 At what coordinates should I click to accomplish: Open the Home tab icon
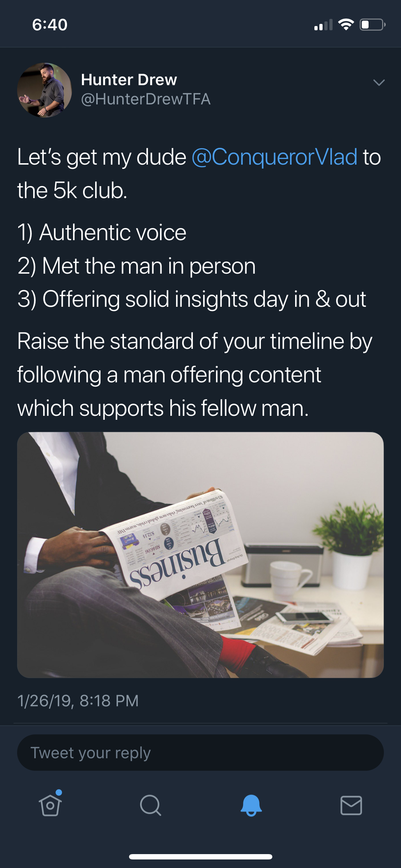coord(50,805)
